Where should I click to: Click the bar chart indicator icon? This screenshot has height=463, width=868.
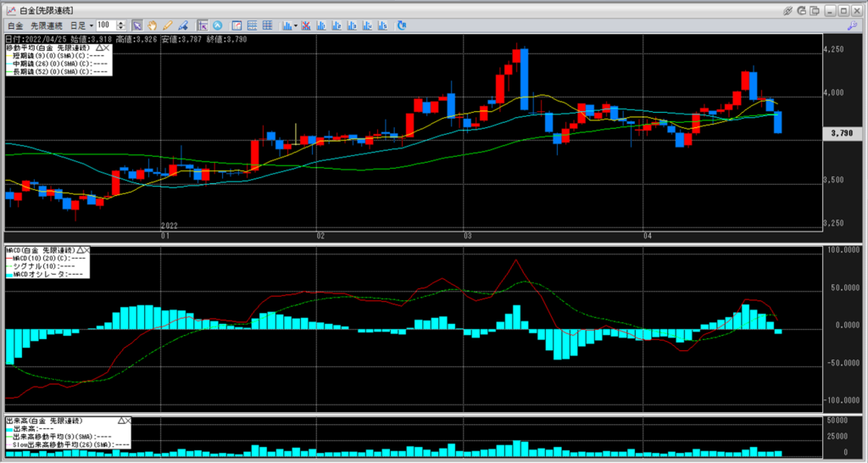pyautogui.click(x=287, y=25)
